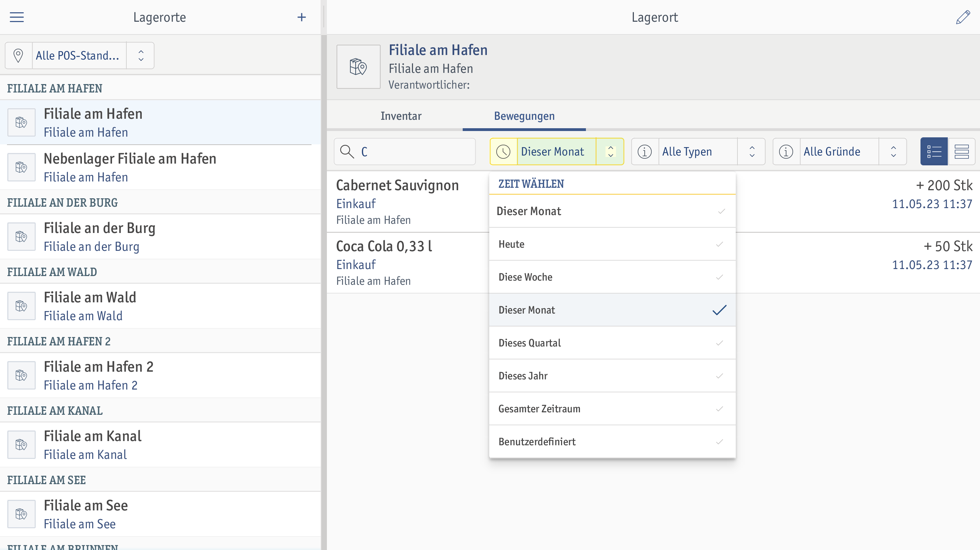Click the stepper arrows of Alle Typen
The image size is (980, 550).
point(752,152)
